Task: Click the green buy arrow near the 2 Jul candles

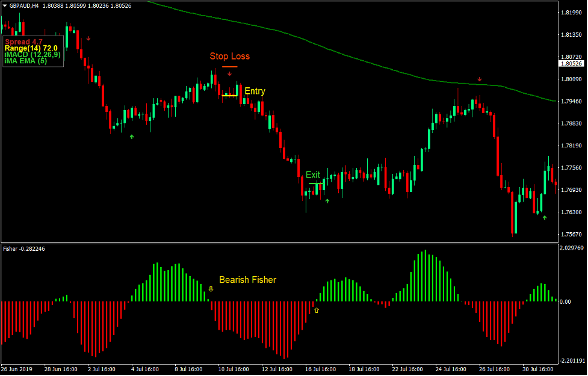Action: [x=131, y=137]
